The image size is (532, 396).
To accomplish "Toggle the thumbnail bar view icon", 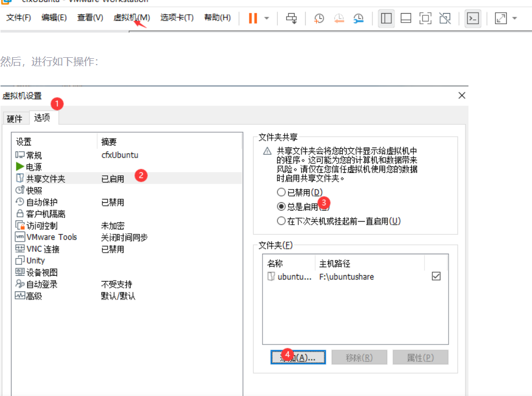I will click(x=406, y=18).
